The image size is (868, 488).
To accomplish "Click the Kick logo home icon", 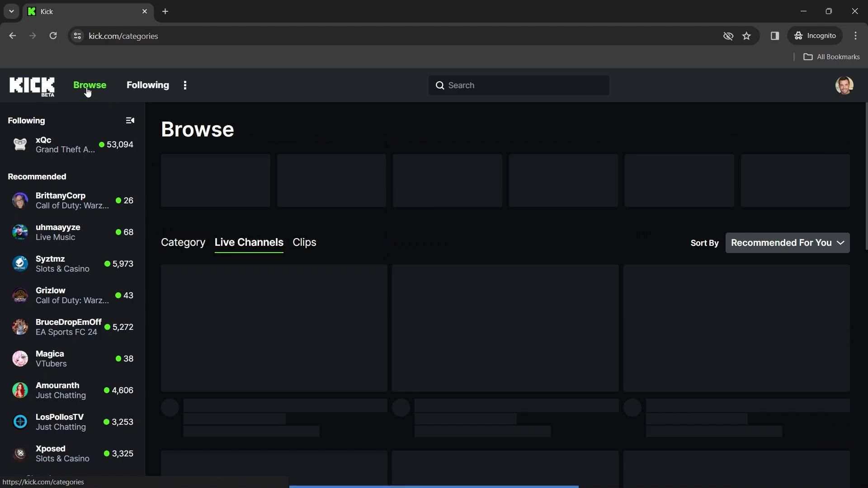I will point(32,85).
